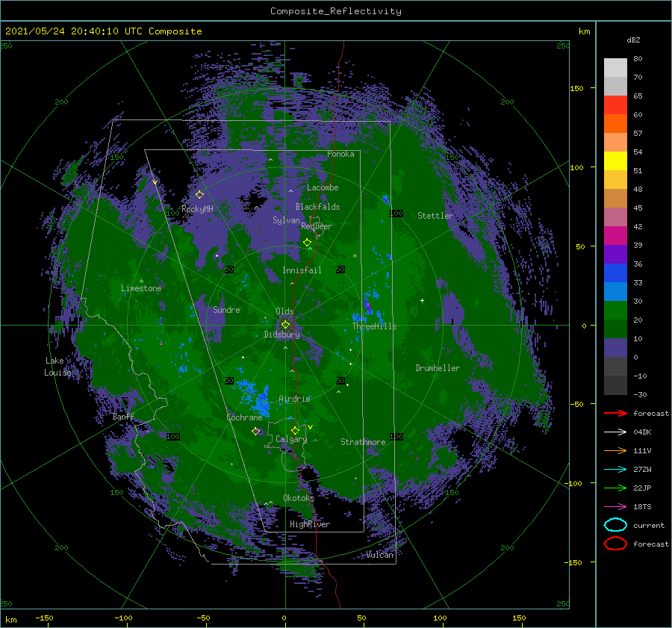Viewport: 672px width, 628px height.
Task: Click the 'km' label at top right
Action: (584, 31)
